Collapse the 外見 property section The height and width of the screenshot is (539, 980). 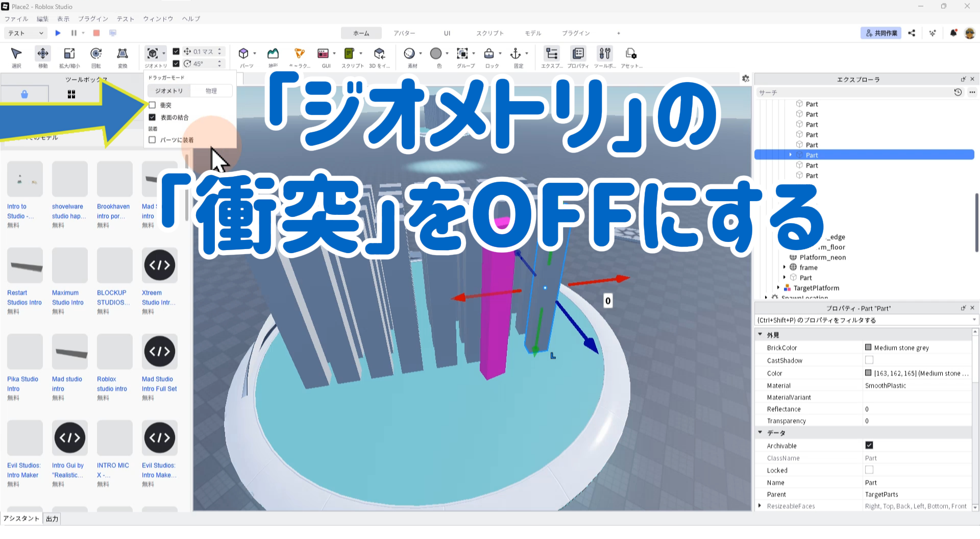coord(760,335)
